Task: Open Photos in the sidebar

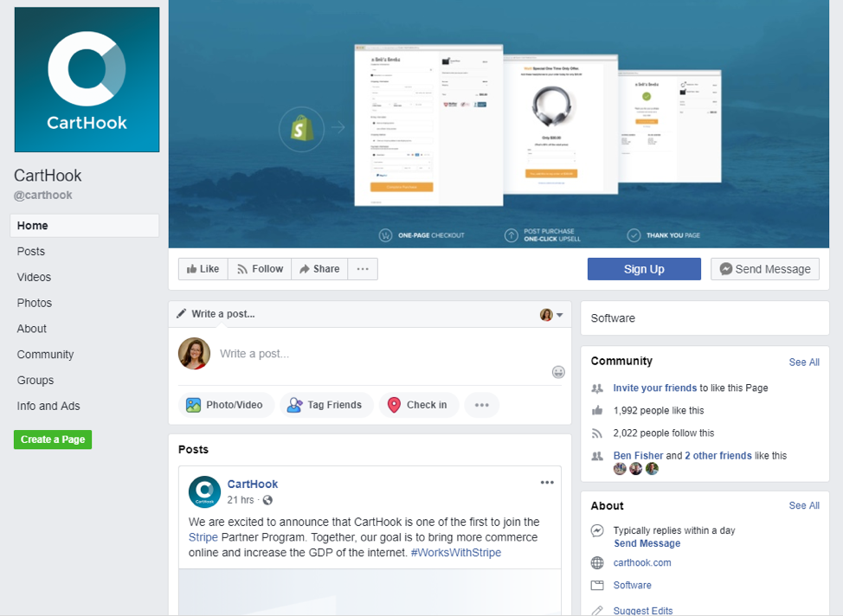Action: pyautogui.click(x=35, y=303)
